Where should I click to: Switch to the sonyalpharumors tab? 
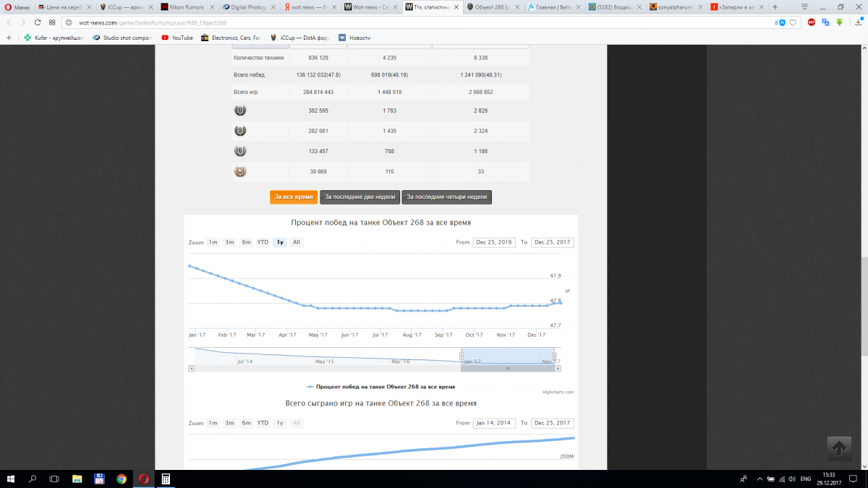click(678, 7)
